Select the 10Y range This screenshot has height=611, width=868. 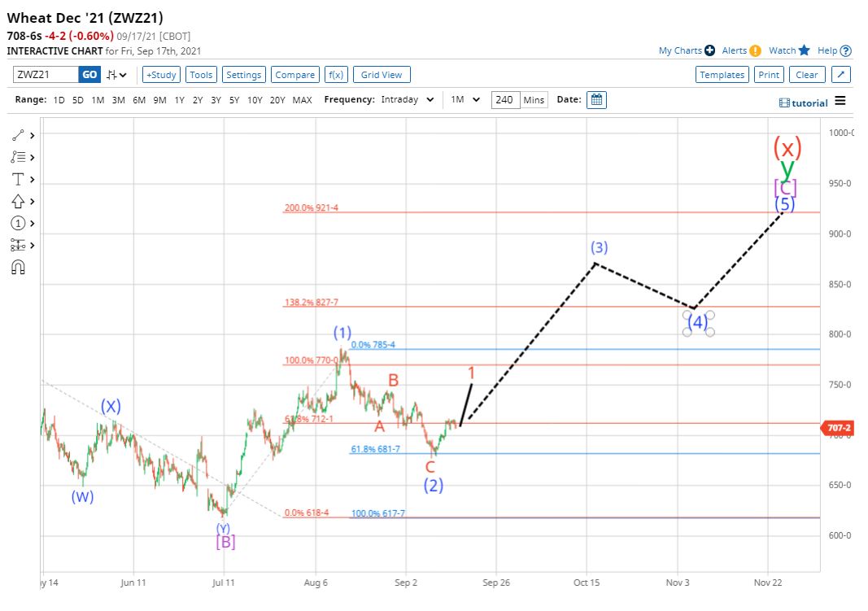(x=255, y=100)
